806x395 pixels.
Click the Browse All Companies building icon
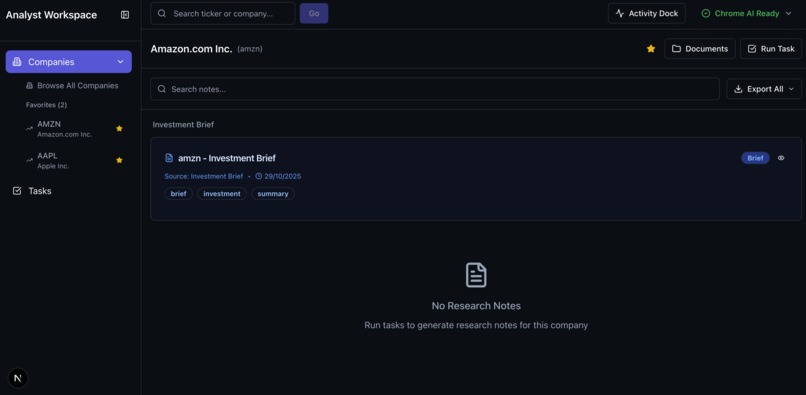point(29,86)
